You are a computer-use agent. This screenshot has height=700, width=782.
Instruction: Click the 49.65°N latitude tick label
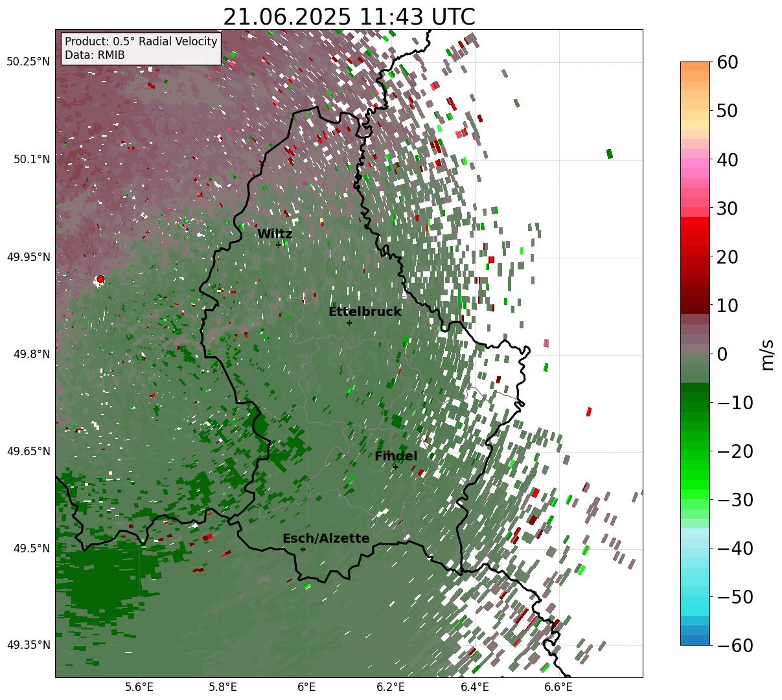click(29, 451)
